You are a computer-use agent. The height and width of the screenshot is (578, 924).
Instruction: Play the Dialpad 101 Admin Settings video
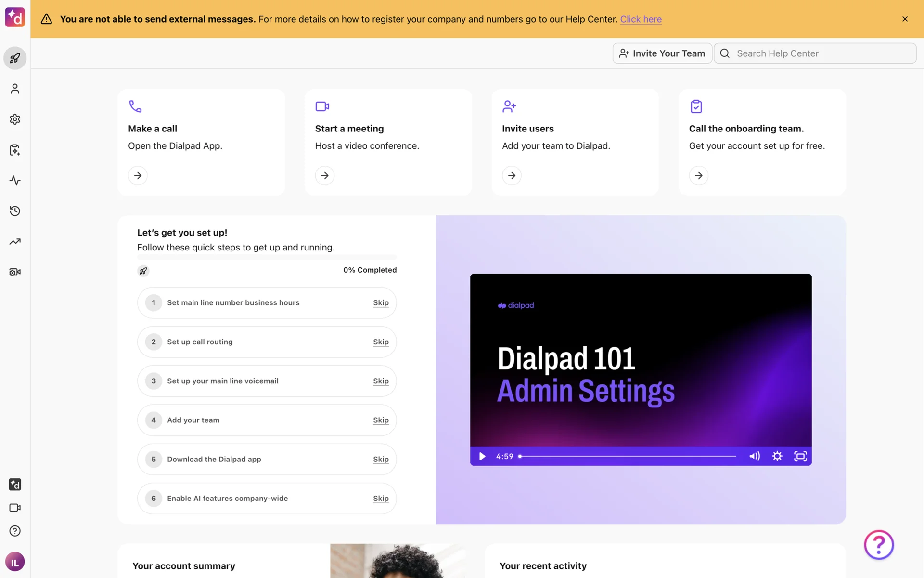point(482,456)
